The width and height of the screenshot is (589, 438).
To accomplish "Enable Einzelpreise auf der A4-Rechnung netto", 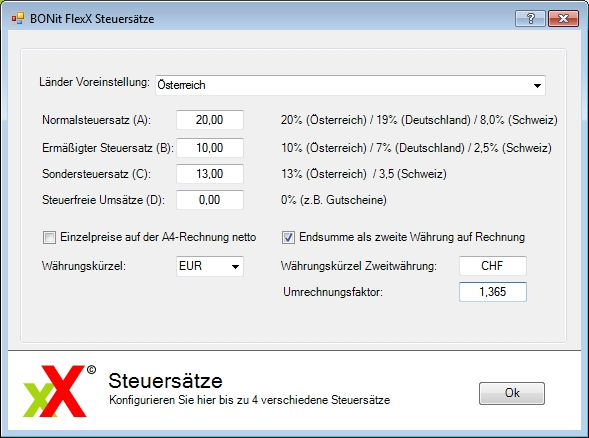I will [x=49, y=237].
